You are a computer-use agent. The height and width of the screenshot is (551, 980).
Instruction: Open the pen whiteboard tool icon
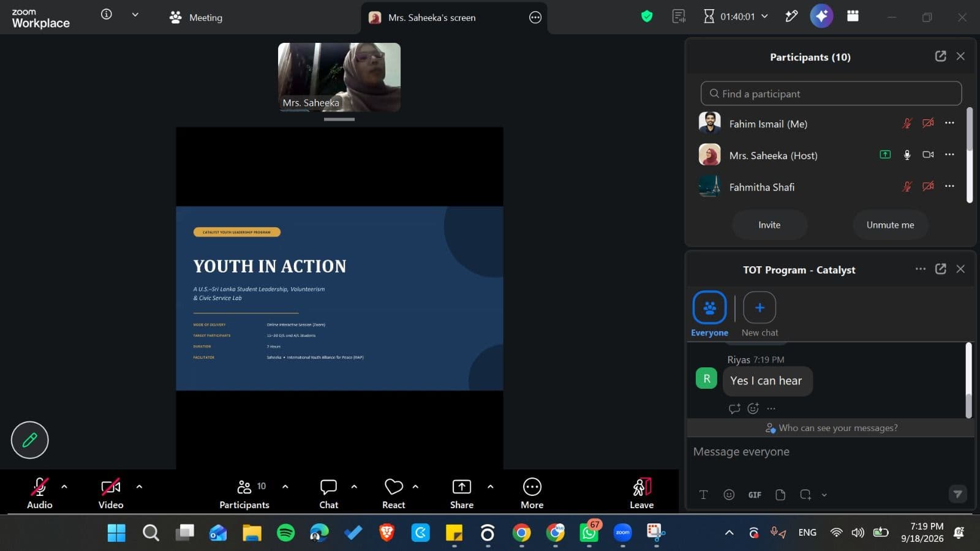pos(791,17)
